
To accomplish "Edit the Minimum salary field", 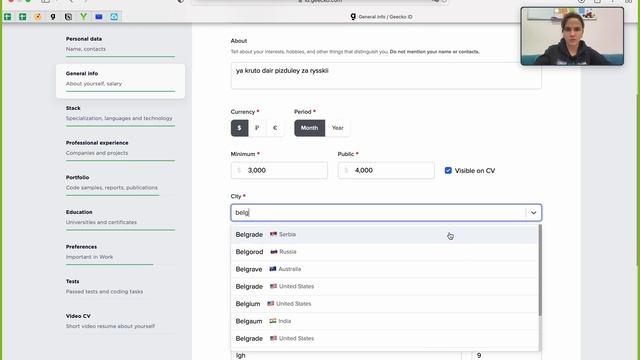I will [279, 170].
